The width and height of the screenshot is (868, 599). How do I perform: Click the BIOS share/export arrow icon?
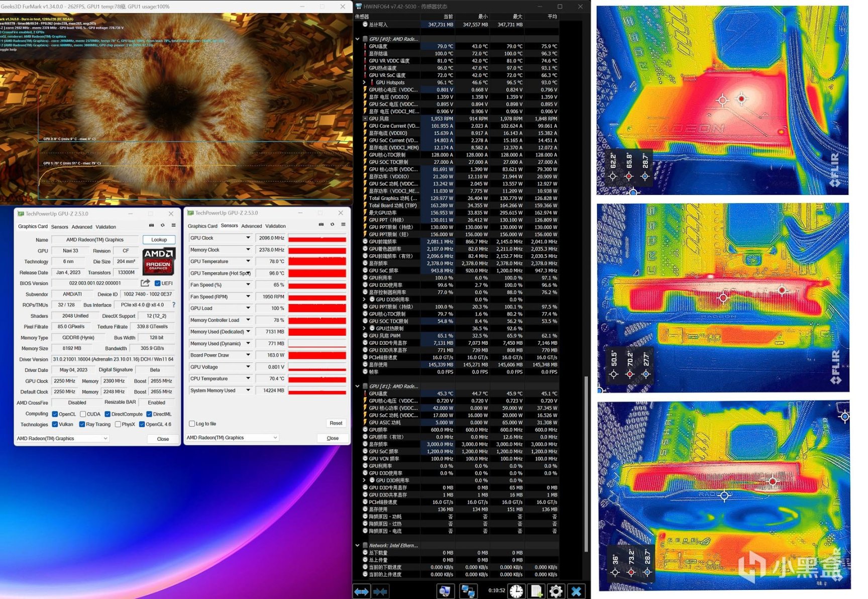145,283
